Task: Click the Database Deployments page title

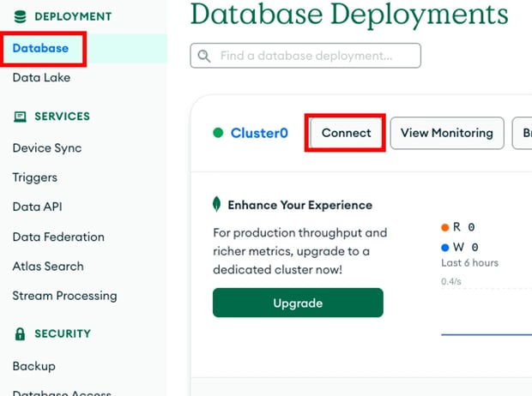Action: click(349, 15)
